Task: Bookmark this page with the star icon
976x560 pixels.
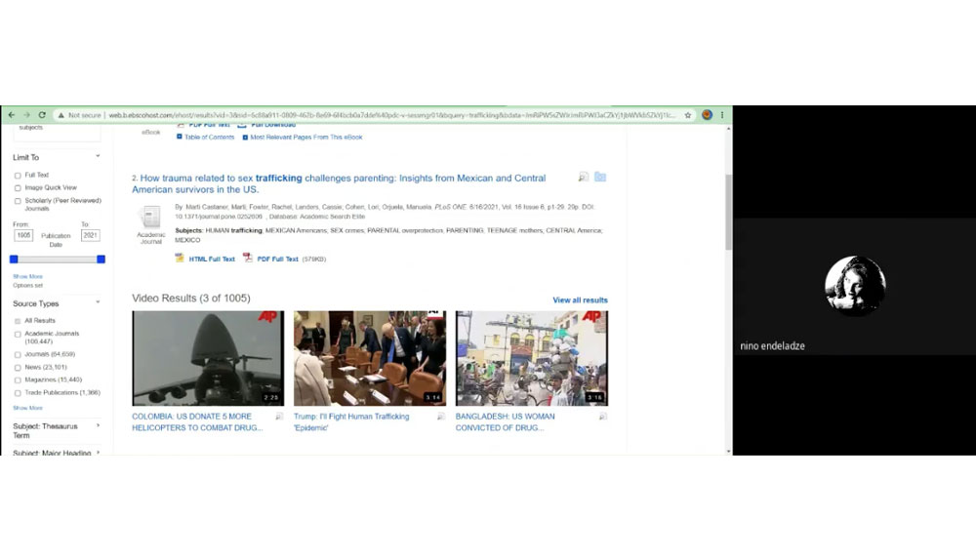Action: coord(688,114)
